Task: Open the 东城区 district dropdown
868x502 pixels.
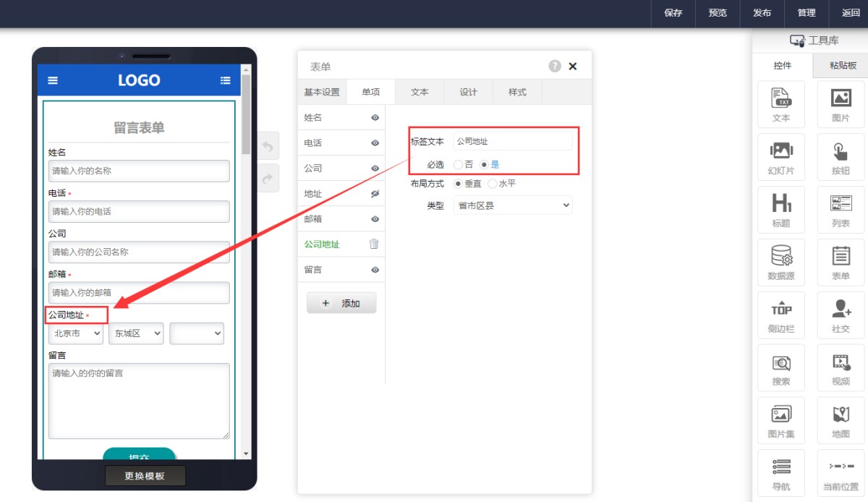Action: (136, 333)
